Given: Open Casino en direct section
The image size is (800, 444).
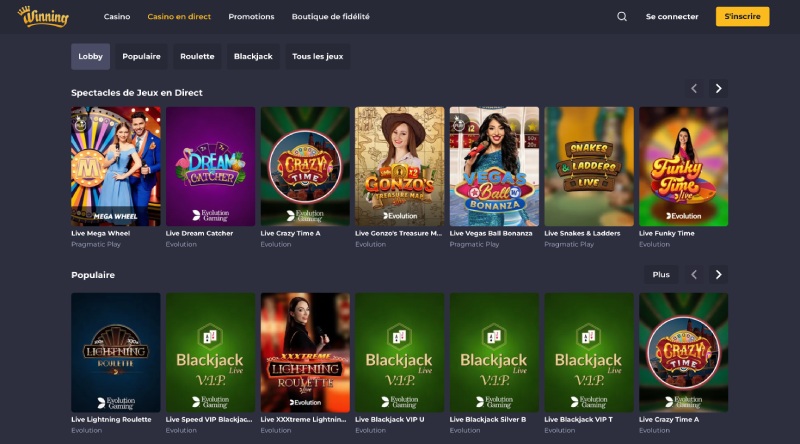Looking at the screenshot, I should 179,16.
